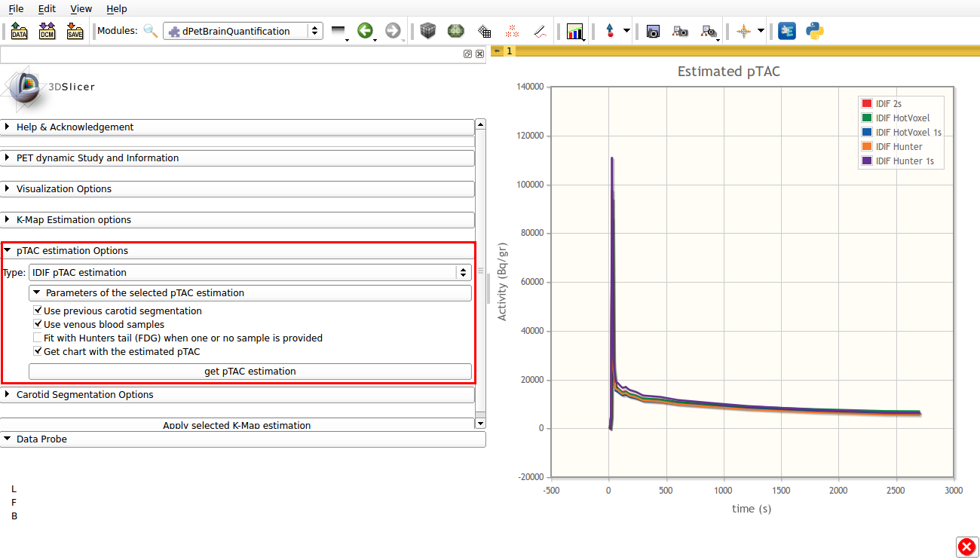Open the View menu
Screen dimensions: 980x560
[x=81, y=9]
